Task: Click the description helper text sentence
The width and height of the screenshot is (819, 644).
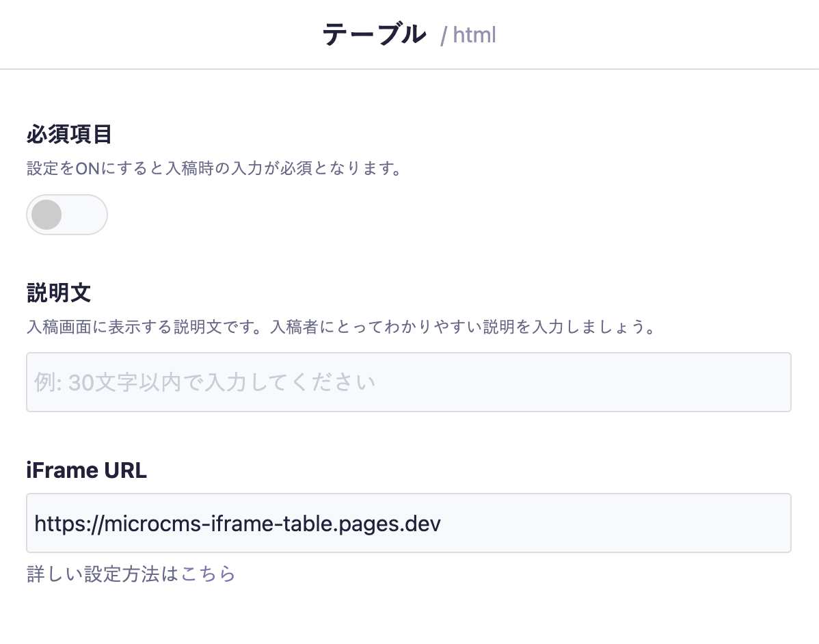Action: point(340,327)
